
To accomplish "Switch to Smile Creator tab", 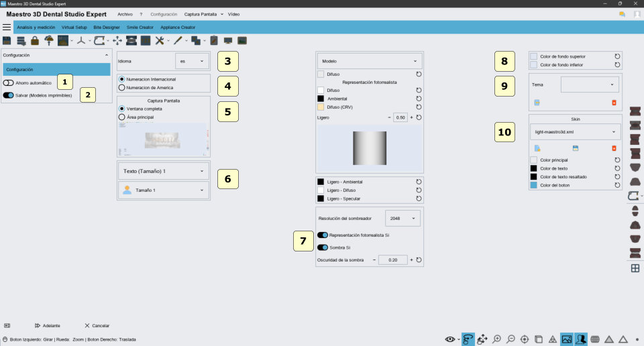I will click(x=140, y=27).
